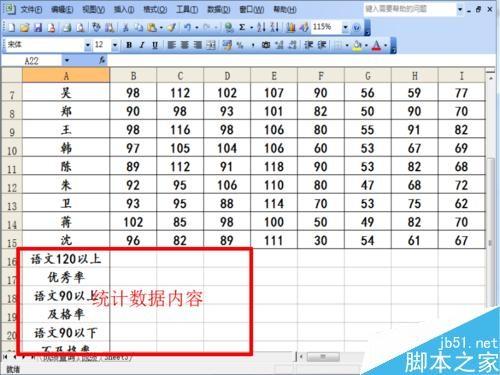Open the 数据 (Data) menu
Viewport: 500px width, 375px height.
point(219,10)
